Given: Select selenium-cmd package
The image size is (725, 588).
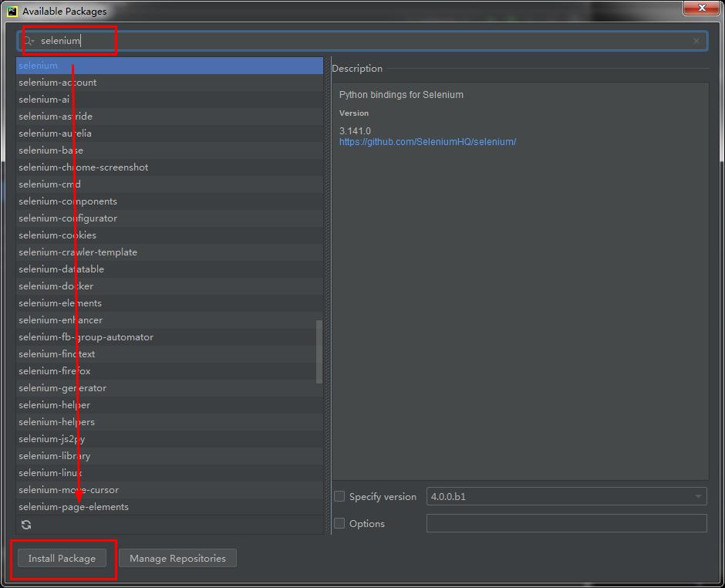Looking at the screenshot, I should [169, 184].
